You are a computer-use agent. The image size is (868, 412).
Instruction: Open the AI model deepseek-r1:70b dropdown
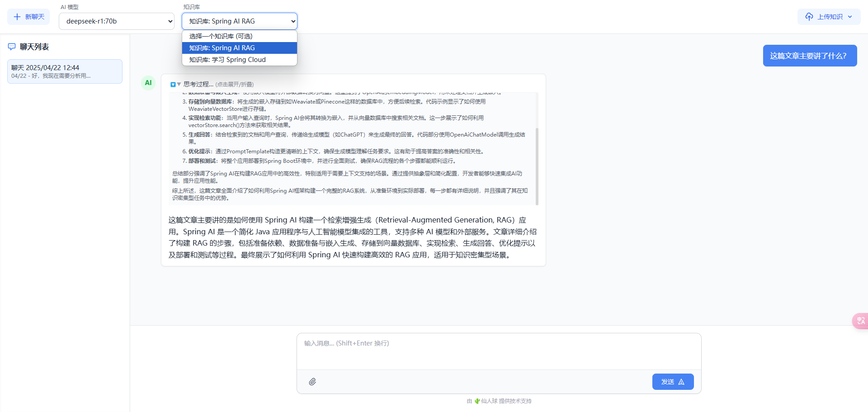click(x=117, y=21)
